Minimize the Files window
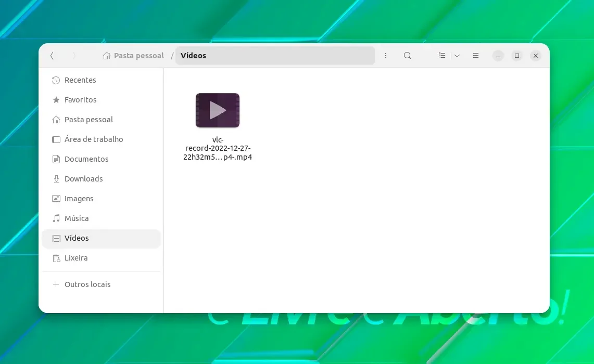 tap(498, 56)
